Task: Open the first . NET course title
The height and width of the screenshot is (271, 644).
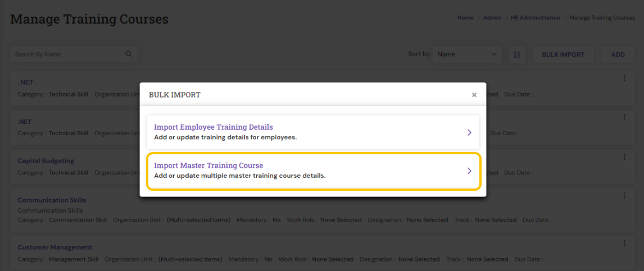Action: coord(25,82)
